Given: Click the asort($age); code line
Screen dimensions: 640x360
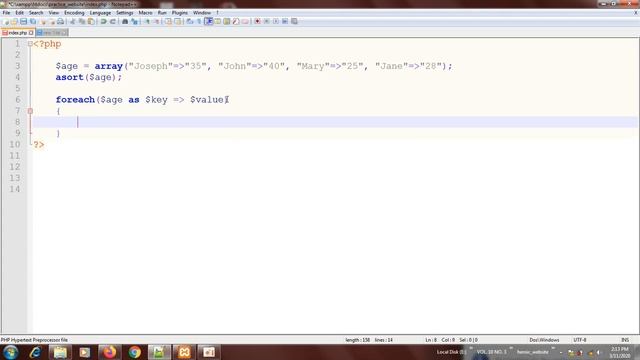Looking at the screenshot, I should tap(89, 77).
